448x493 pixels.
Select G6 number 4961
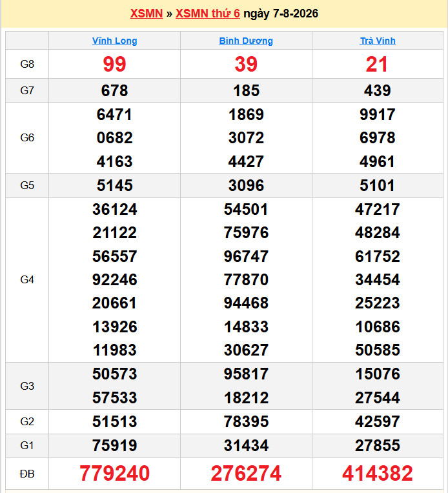click(377, 161)
